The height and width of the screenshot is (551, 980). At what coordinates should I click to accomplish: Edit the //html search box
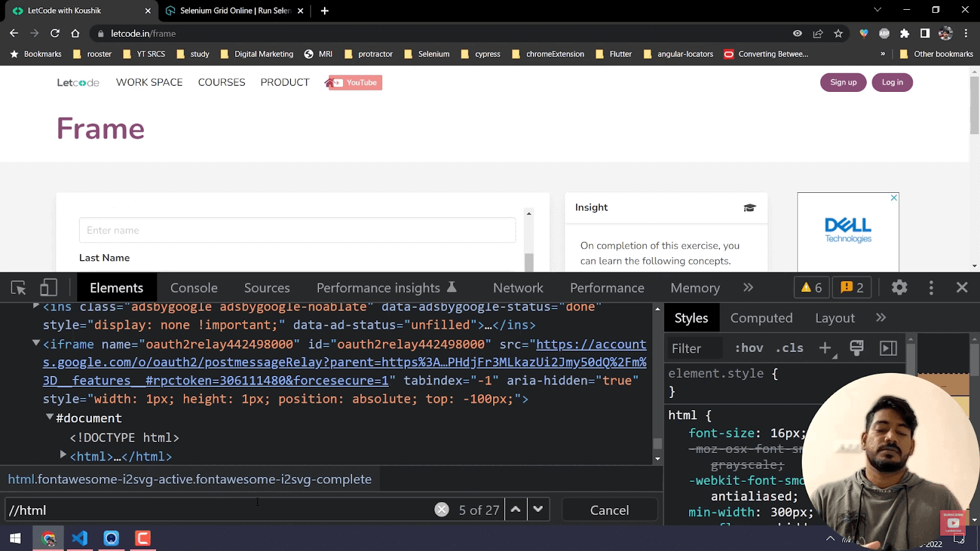point(218,510)
